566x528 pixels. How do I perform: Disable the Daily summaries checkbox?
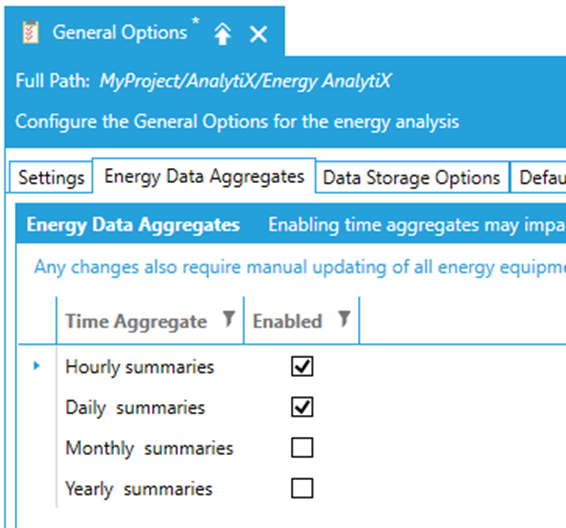tap(302, 407)
